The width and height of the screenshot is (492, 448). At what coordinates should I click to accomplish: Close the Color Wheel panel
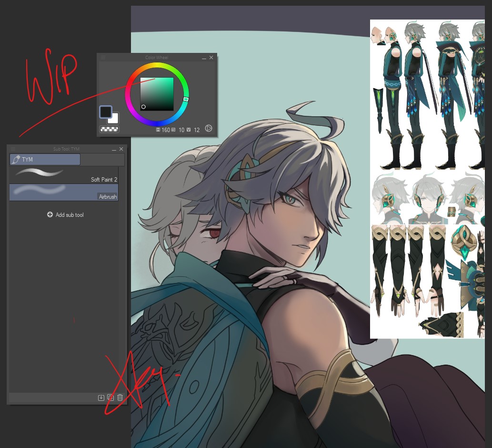click(211, 58)
